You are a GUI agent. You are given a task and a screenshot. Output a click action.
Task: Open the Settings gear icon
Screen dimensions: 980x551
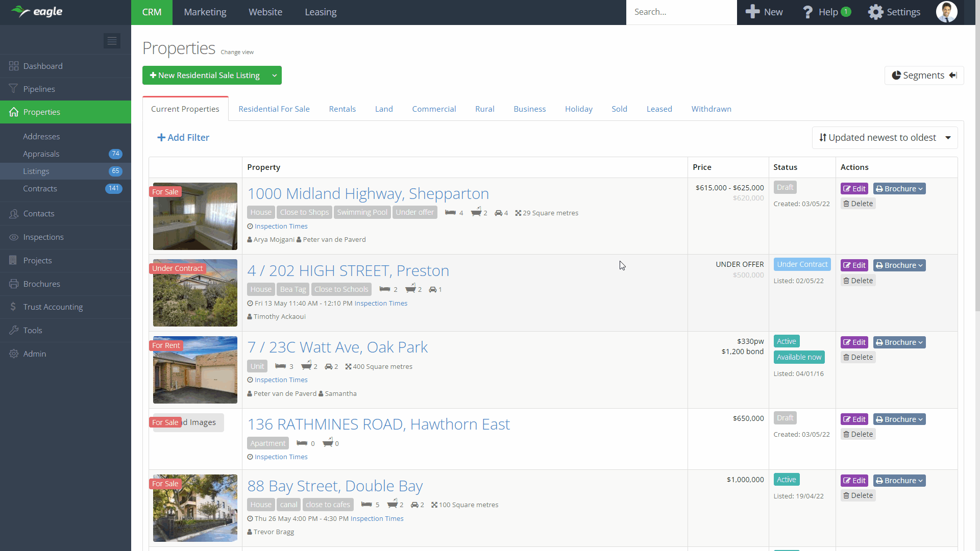(x=875, y=12)
